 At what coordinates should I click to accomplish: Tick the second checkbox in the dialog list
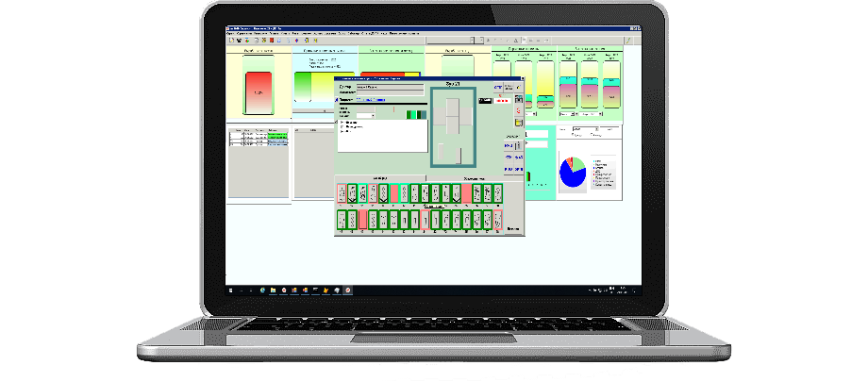341,125
